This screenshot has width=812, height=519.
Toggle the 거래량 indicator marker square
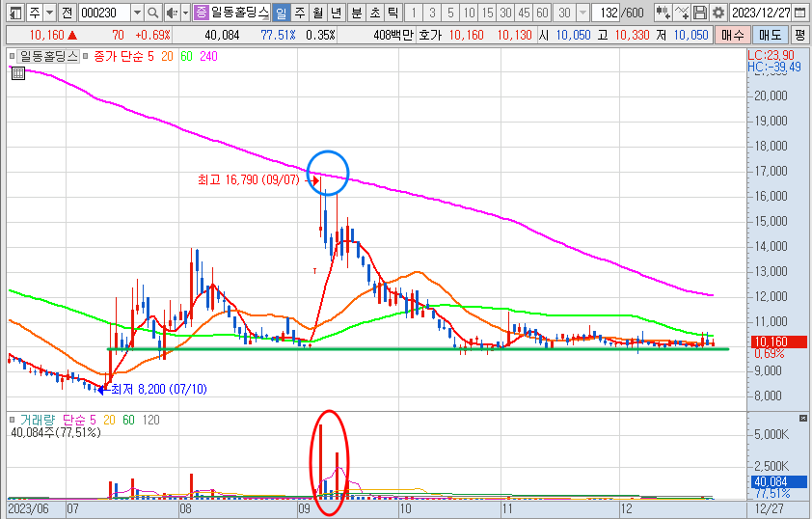(x=12, y=420)
